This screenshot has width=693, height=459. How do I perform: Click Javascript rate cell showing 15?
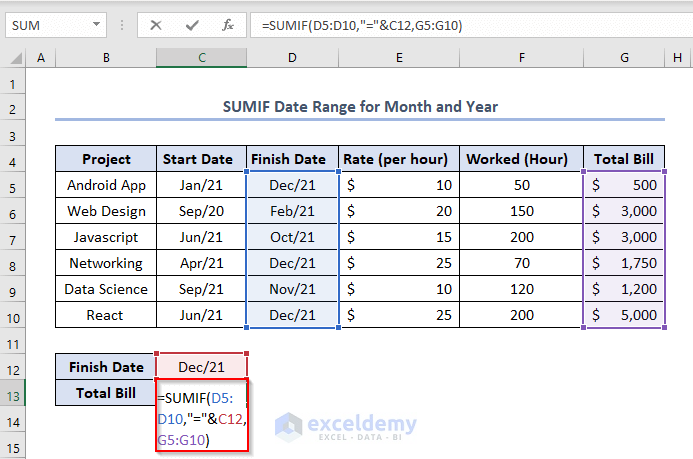click(399, 237)
